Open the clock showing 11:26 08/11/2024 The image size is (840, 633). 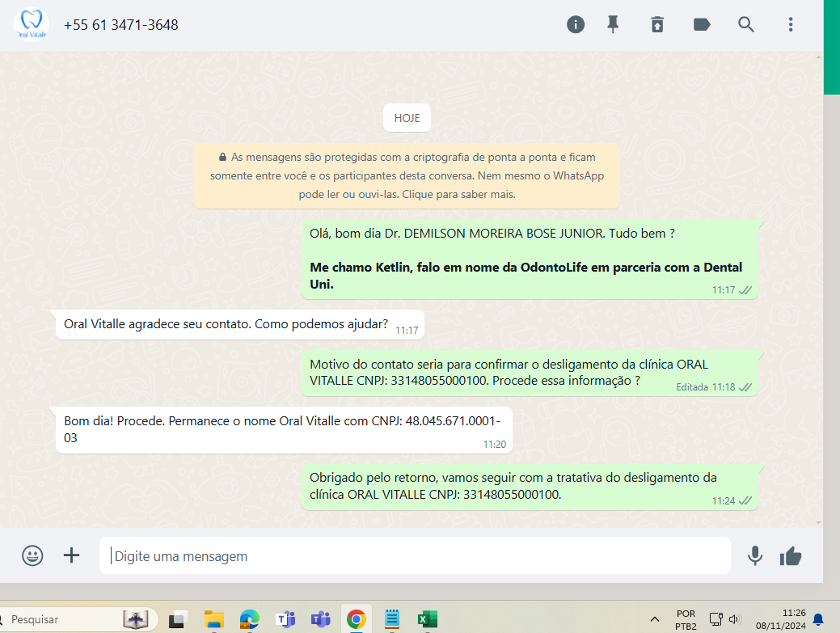[x=780, y=619]
